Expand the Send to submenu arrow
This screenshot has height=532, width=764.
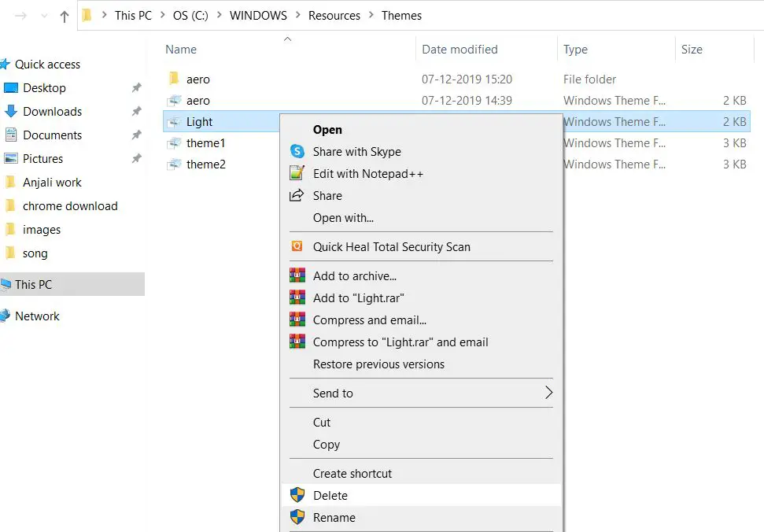tap(548, 393)
